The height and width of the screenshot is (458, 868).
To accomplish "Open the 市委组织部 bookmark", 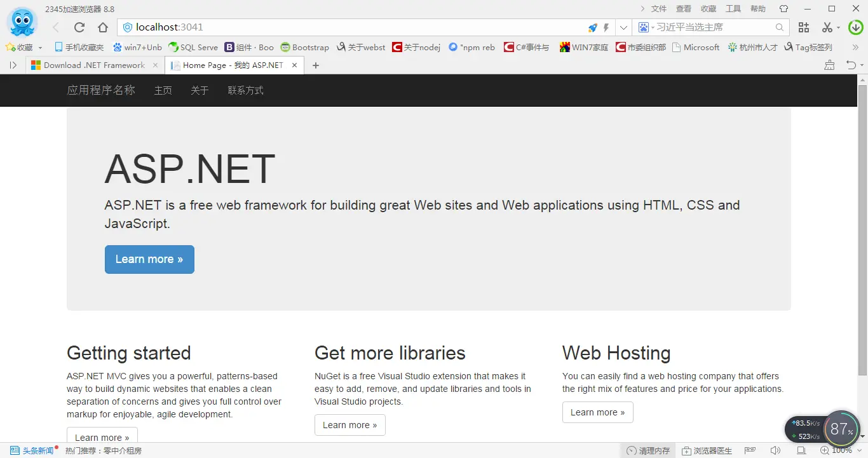I will pyautogui.click(x=641, y=47).
